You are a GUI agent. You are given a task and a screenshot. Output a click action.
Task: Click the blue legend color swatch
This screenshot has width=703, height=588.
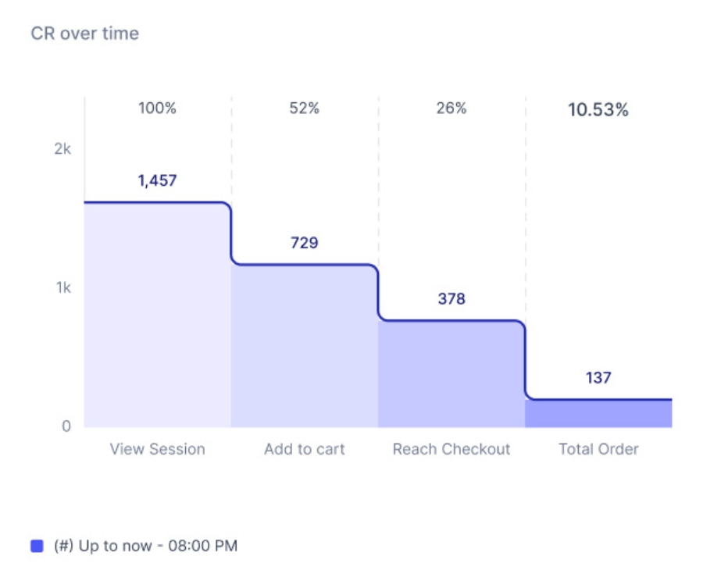(37, 547)
